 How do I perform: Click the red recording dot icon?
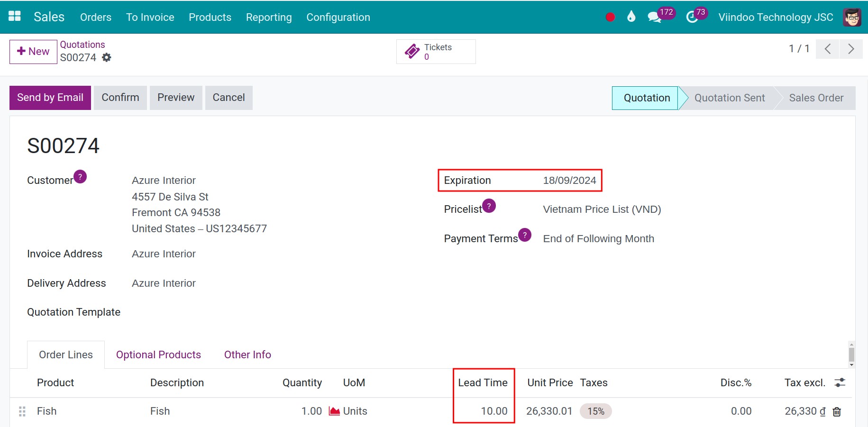610,17
